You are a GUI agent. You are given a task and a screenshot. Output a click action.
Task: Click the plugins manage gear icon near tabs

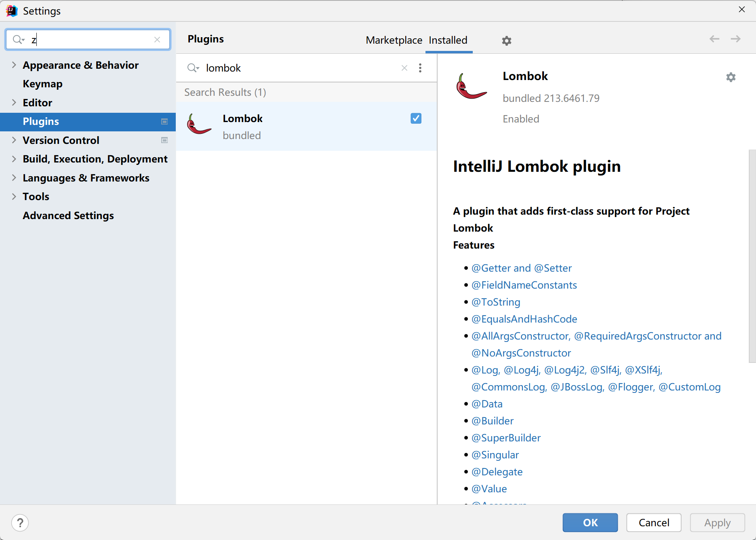(506, 40)
